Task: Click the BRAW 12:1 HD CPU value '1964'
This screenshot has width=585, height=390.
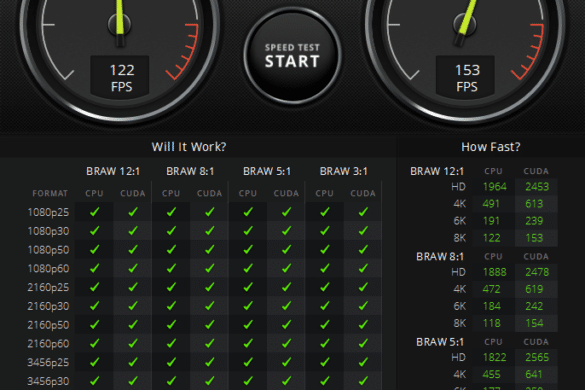Action: coord(495,187)
